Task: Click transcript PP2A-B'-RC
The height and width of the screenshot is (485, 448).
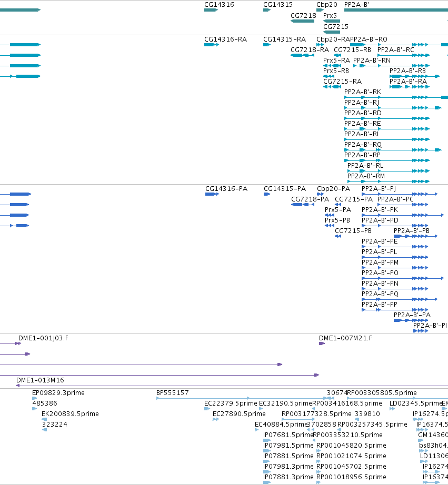Action: click(x=396, y=50)
